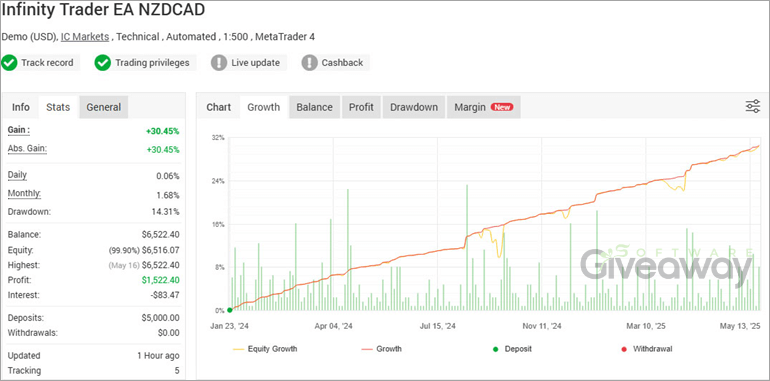Image resolution: width=770 pixels, height=381 pixels.
Task: Click the Tracking count 5
Action: [x=177, y=371]
